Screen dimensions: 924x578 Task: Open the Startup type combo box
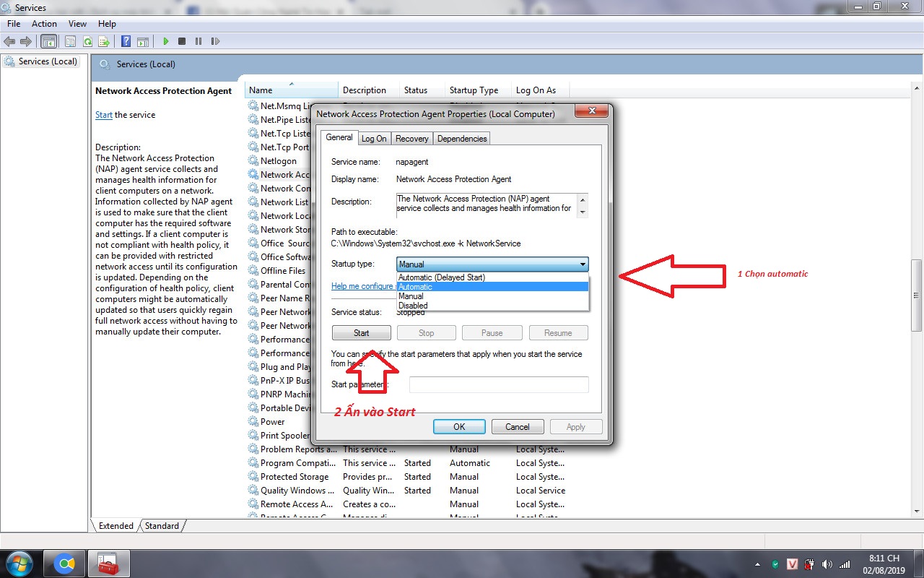click(x=492, y=264)
